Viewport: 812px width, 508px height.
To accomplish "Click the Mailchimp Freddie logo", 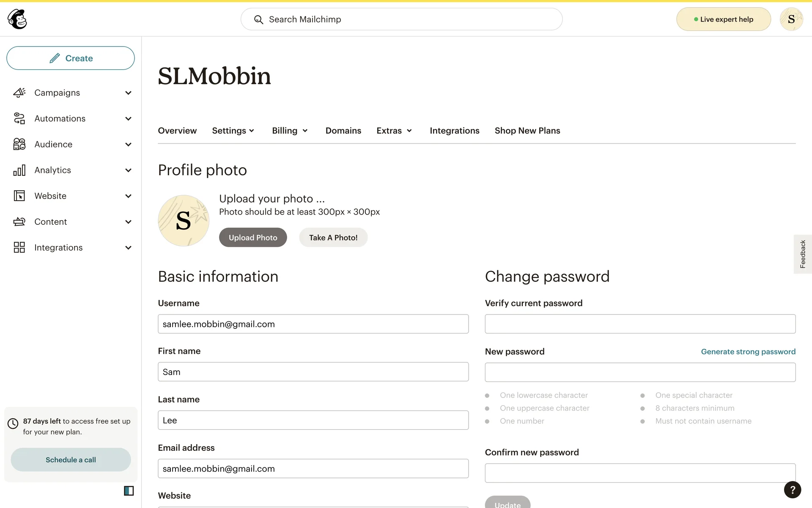I will tap(17, 19).
